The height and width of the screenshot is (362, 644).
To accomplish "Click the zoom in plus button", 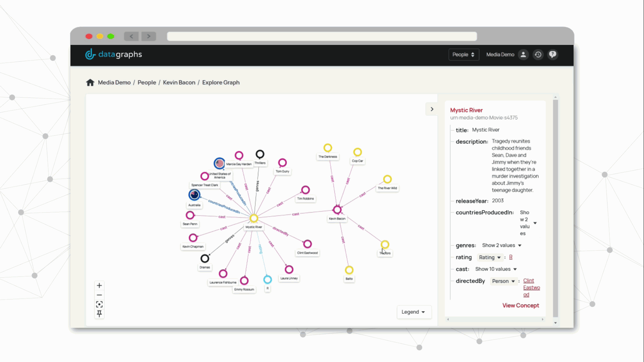I will click(x=99, y=286).
